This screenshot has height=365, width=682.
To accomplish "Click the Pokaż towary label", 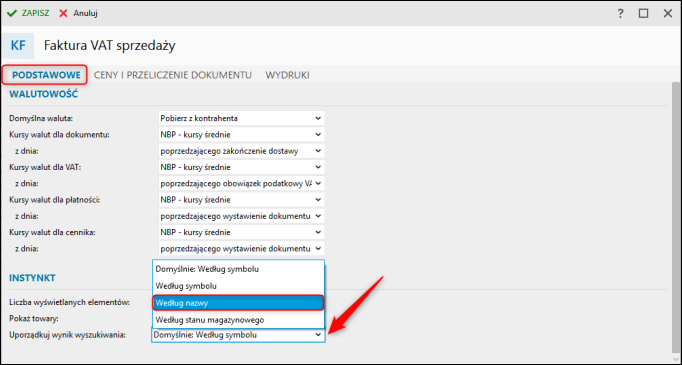I will point(34,318).
